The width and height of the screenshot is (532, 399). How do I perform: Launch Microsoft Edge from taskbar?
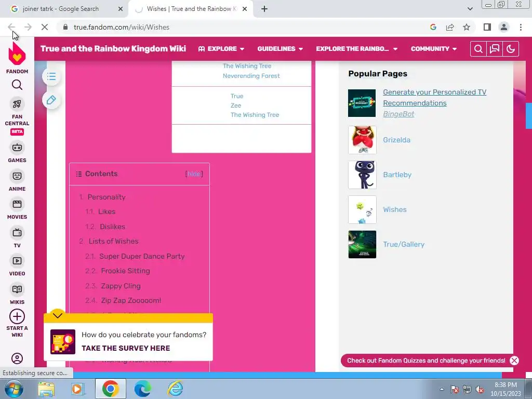tap(143, 389)
